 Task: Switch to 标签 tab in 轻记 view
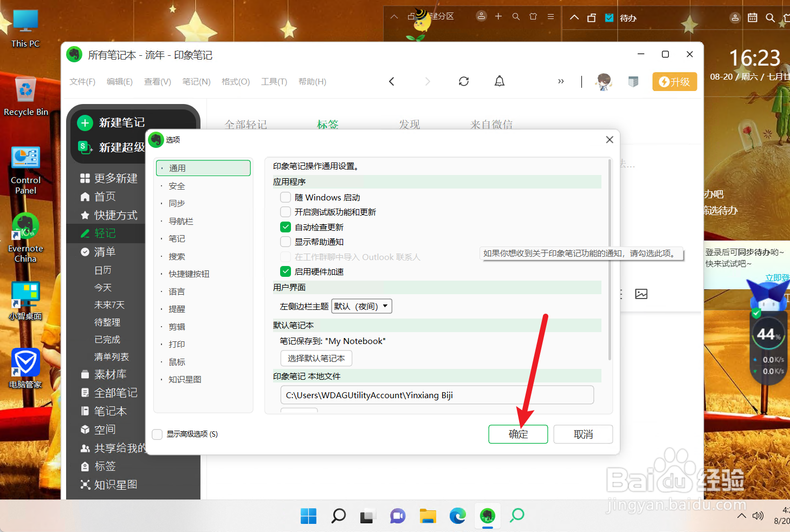click(x=327, y=125)
